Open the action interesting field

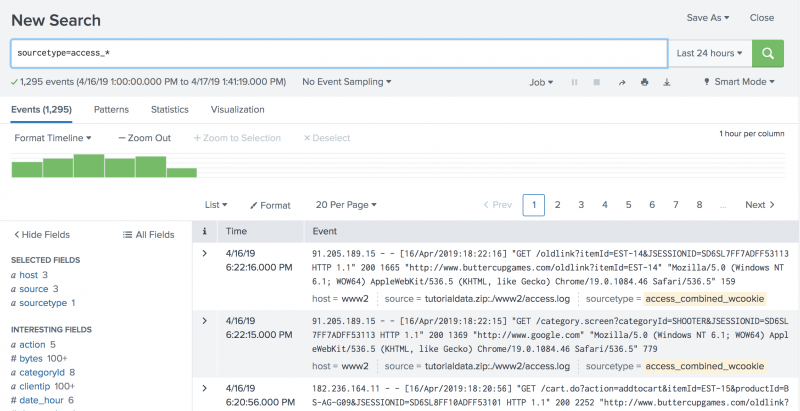[x=32, y=345]
